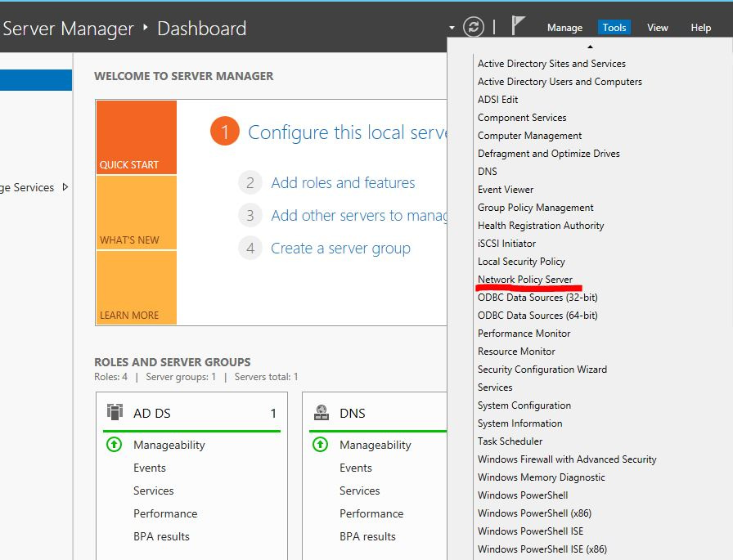
Task: Open DNS Performance
Action: pos(371,513)
